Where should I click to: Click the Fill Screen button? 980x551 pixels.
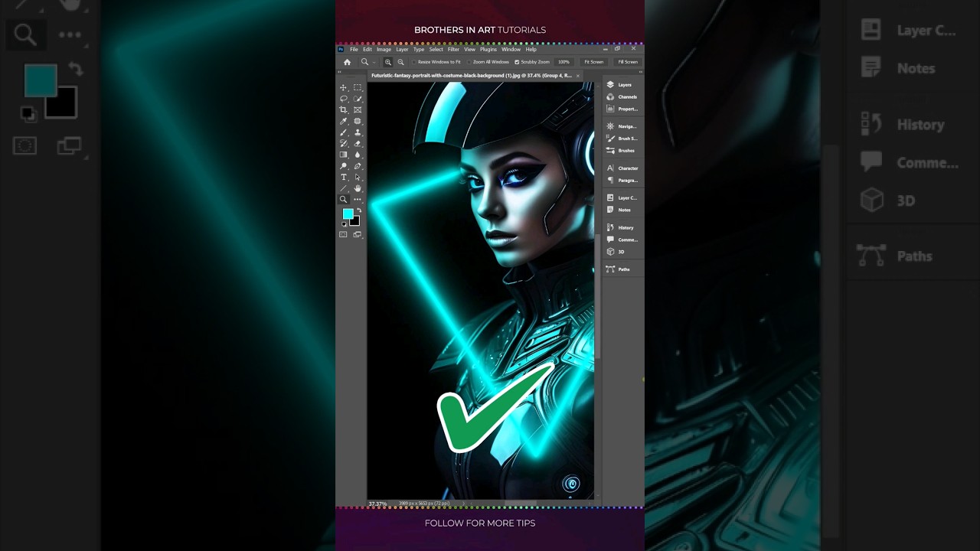coord(628,62)
